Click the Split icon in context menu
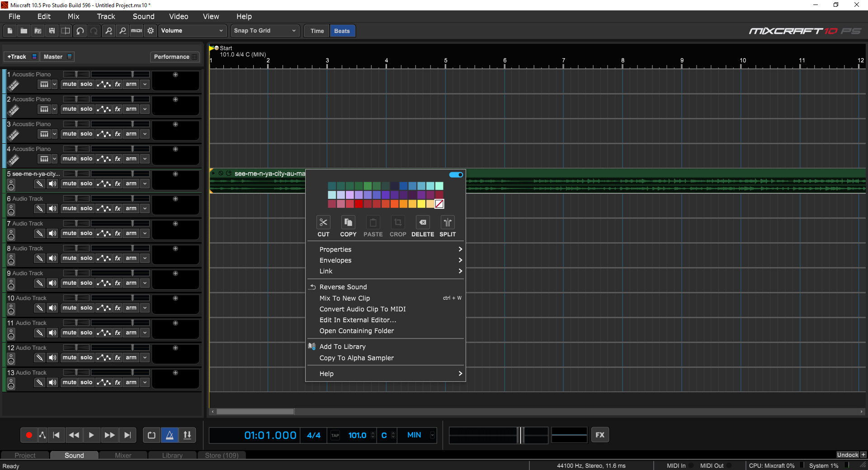 [448, 222]
